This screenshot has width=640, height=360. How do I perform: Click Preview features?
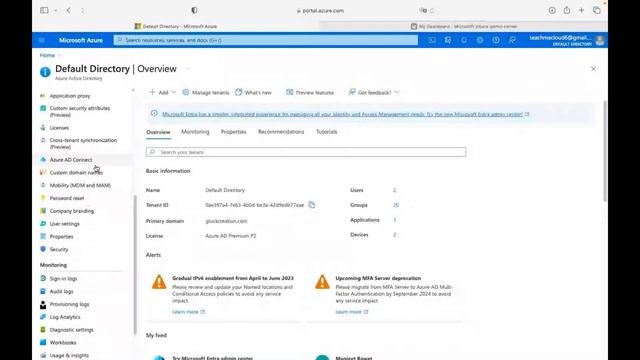[x=310, y=93]
